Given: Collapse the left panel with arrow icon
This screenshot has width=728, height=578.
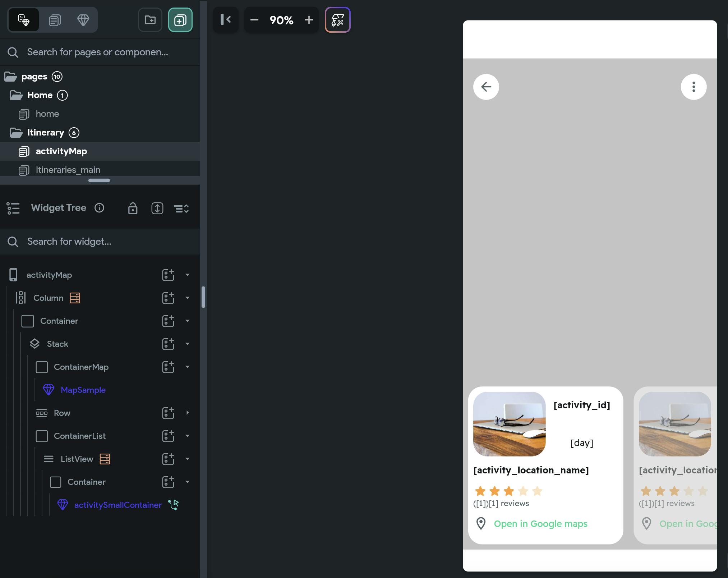Looking at the screenshot, I should (x=226, y=20).
